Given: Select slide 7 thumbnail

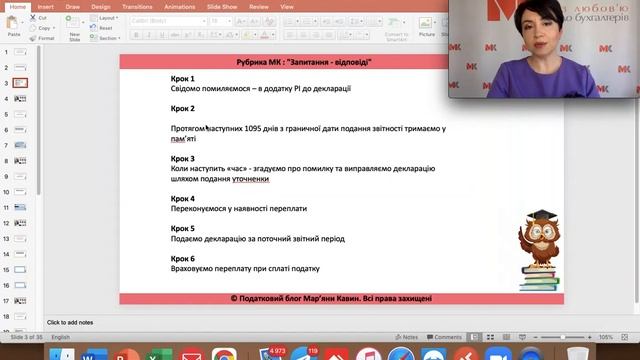Looking at the screenshot, I should 20,145.
